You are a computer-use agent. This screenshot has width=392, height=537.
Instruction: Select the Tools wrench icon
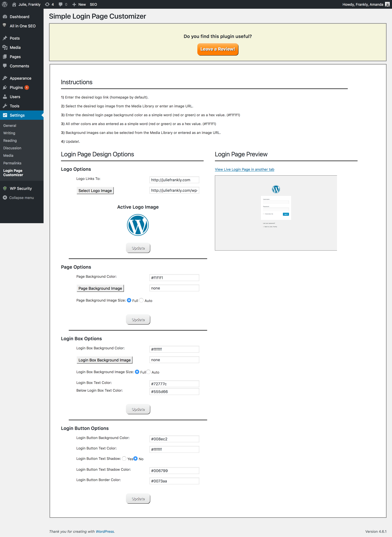(x=5, y=106)
